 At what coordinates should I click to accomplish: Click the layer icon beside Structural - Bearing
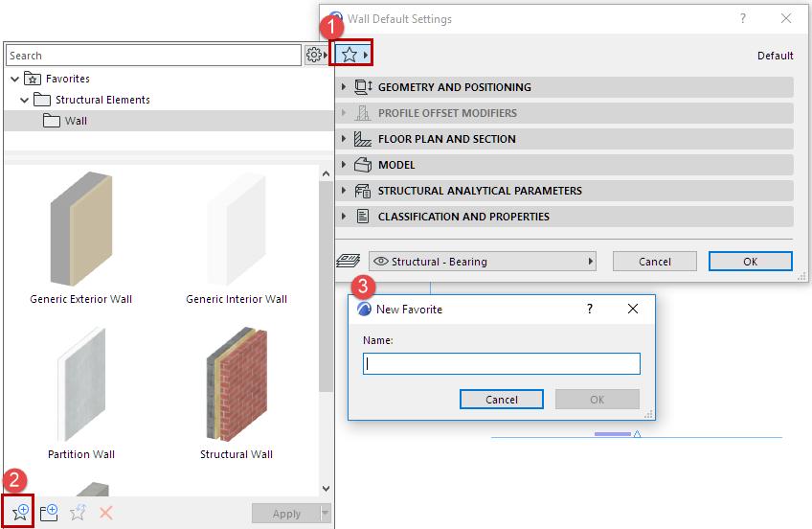348,260
